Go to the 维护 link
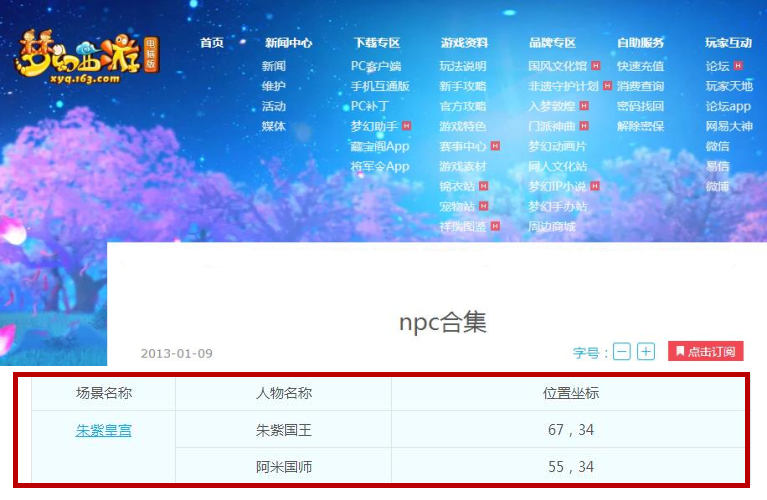Screen dimensions: 767x500 point(273,86)
